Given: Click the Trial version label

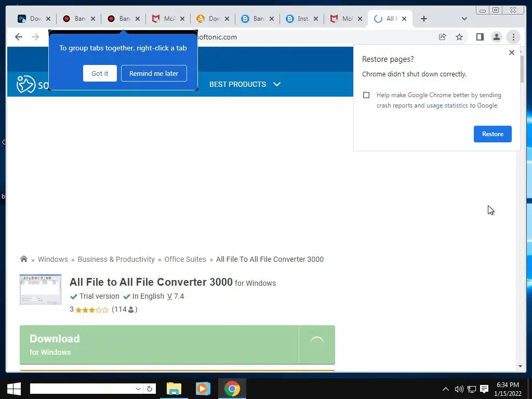Looking at the screenshot, I should point(99,296).
